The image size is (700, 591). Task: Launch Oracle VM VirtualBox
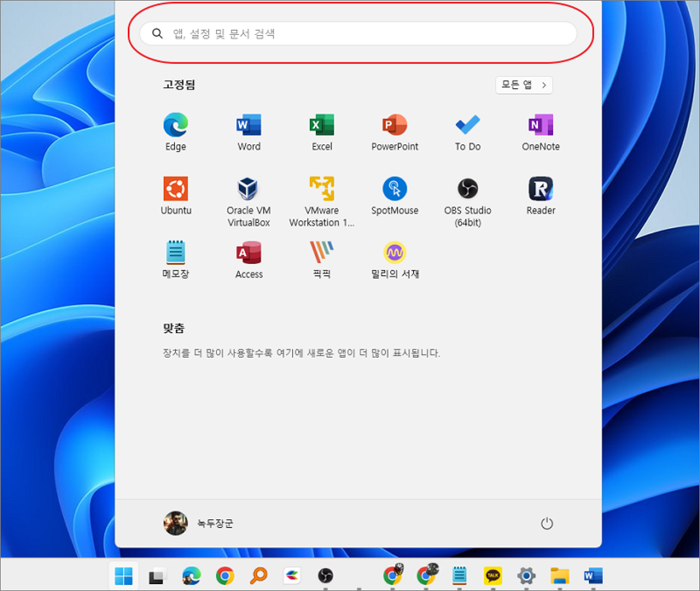pos(249,202)
